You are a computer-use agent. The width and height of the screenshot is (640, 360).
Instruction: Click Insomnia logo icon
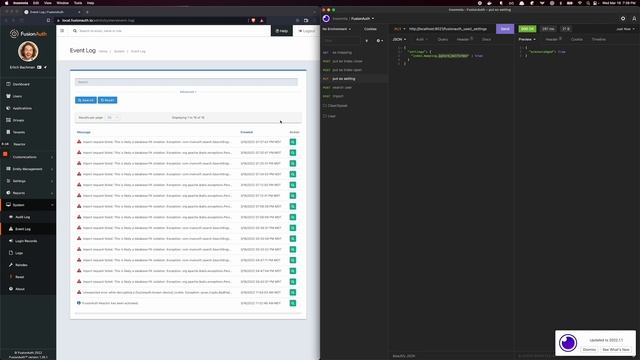point(326,19)
